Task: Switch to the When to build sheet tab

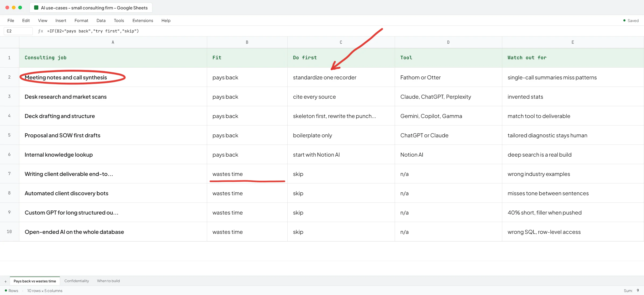Action: click(108, 281)
